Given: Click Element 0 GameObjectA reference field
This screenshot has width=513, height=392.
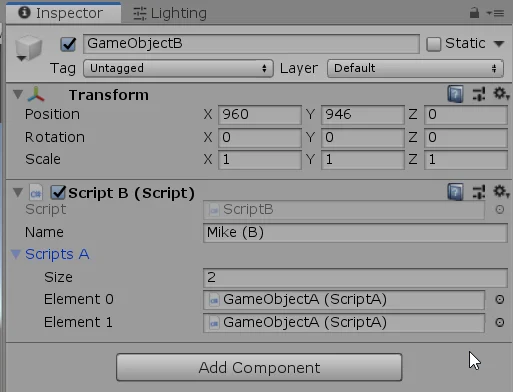Looking at the screenshot, I should (x=344, y=300).
